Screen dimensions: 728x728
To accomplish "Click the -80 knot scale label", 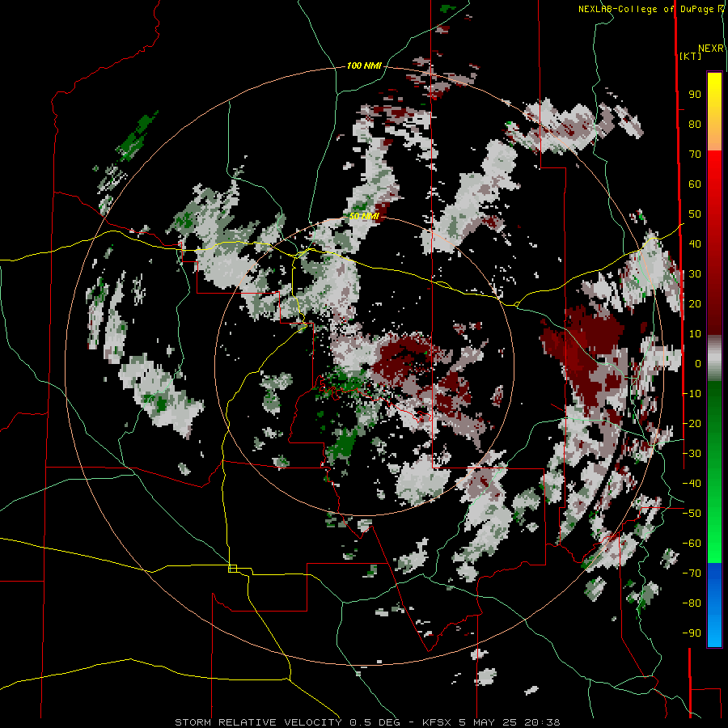I will (692, 603).
